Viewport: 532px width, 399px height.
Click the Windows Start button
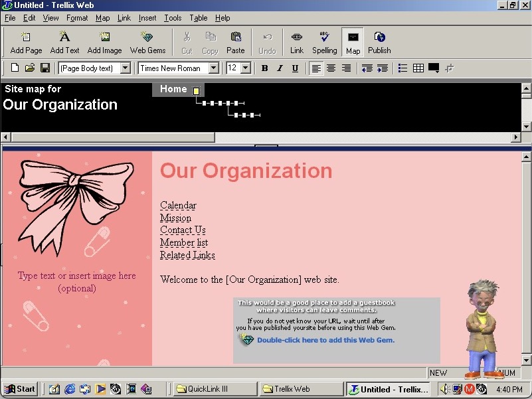[x=20, y=390]
